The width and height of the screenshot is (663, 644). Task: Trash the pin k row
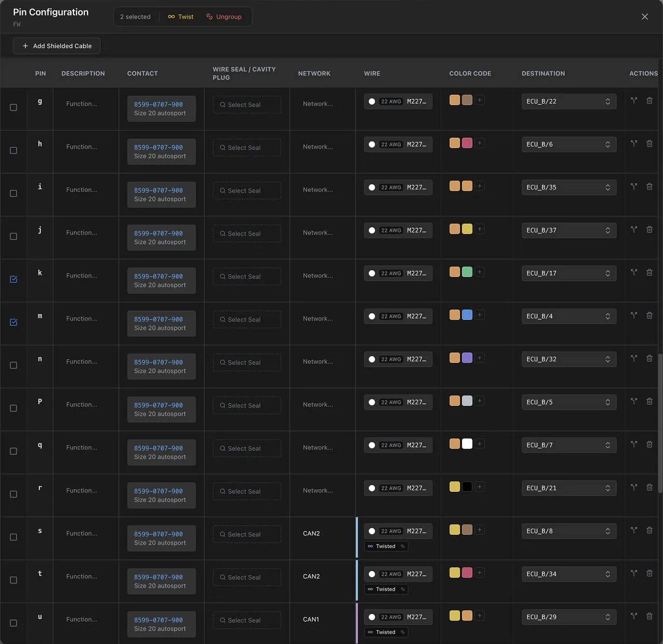tap(650, 272)
